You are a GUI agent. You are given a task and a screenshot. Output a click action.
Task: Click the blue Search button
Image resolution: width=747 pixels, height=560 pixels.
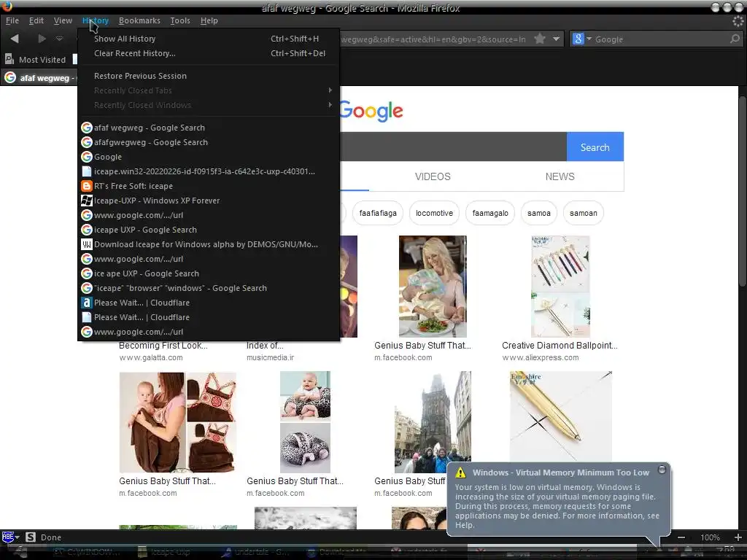(x=595, y=147)
